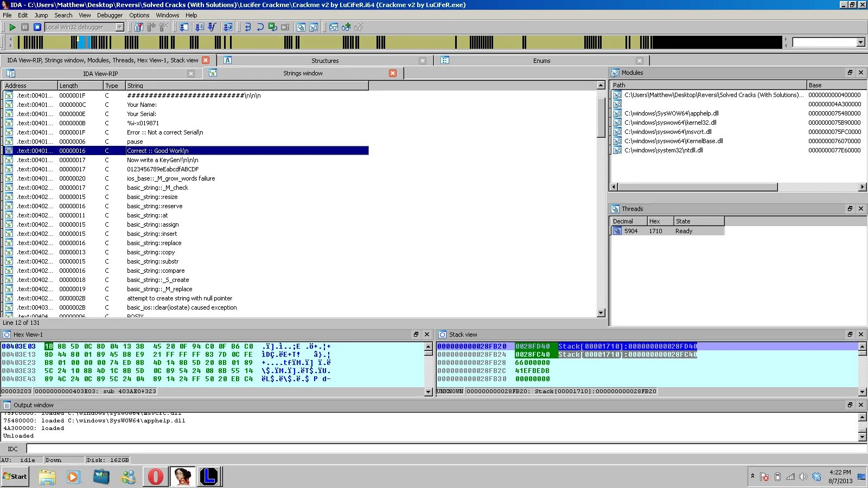Switch to the IDA View-RIP tab
Viewport: 868px width, 488px height.
[100, 73]
